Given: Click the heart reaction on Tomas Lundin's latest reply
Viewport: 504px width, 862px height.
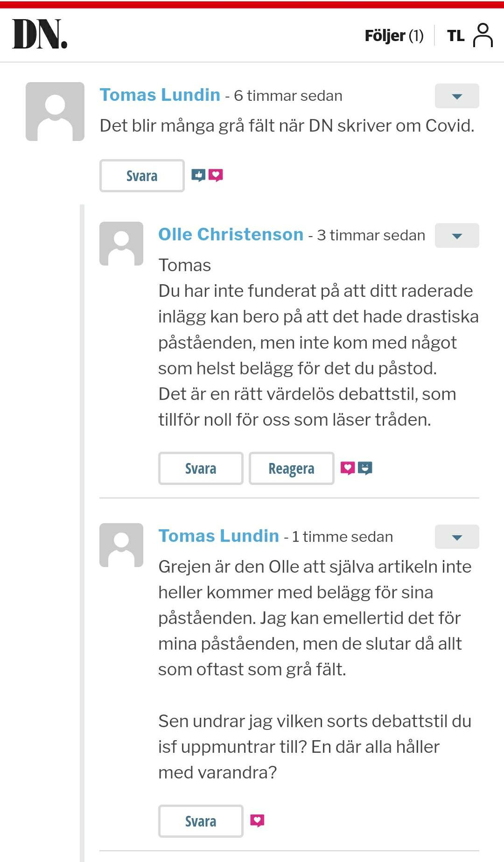Looking at the screenshot, I should pos(257,820).
